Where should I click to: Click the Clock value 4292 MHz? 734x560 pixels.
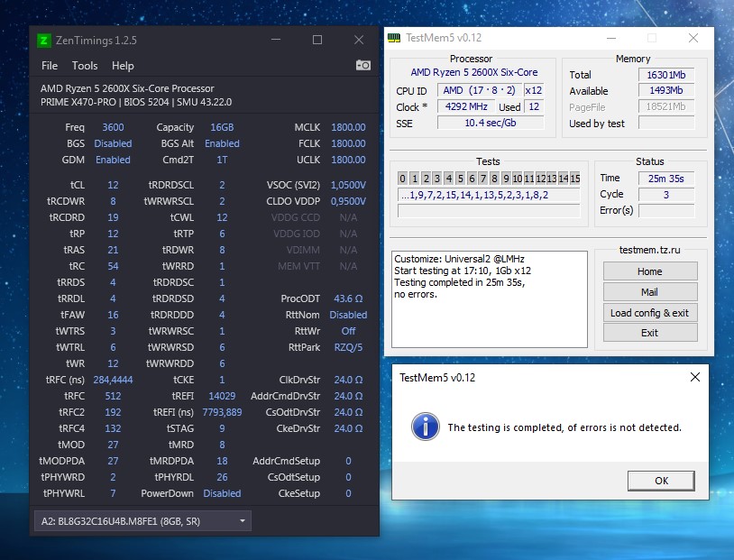(x=466, y=106)
